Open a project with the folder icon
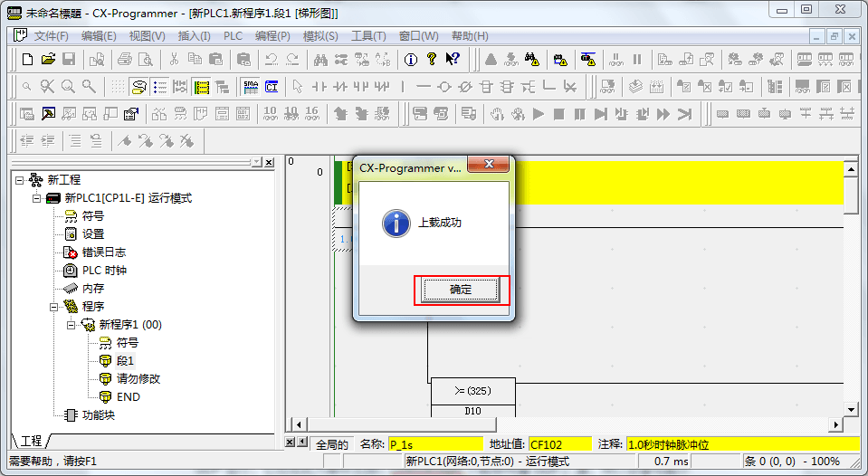The width and height of the screenshot is (868, 476). pyautogui.click(x=48, y=59)
